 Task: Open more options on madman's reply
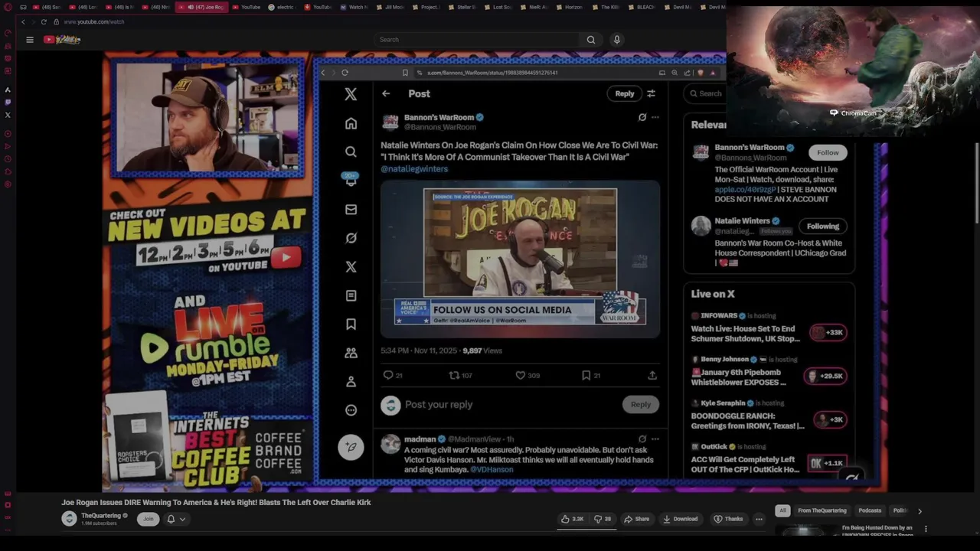(x=655, y=439)
